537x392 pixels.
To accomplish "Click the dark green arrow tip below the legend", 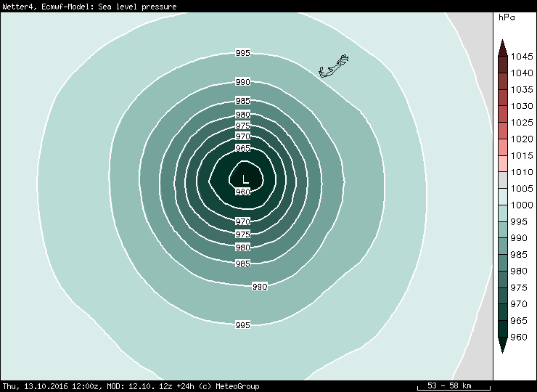I will pyautogui.click(x=502, y=345).
